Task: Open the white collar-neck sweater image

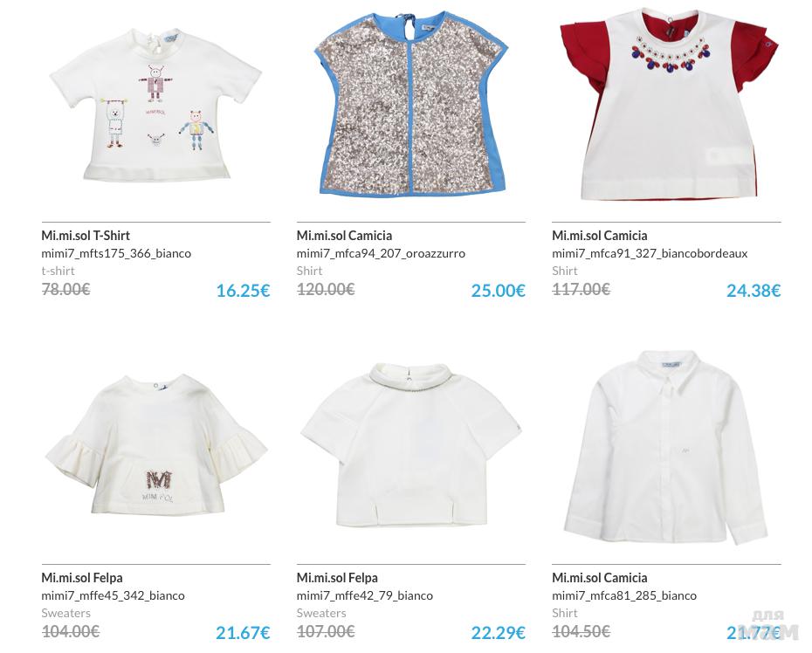Action: (x=410, y=444)
